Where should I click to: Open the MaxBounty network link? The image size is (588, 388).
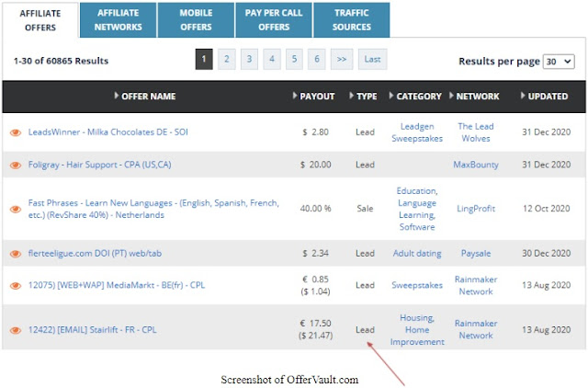coord(476,165)
